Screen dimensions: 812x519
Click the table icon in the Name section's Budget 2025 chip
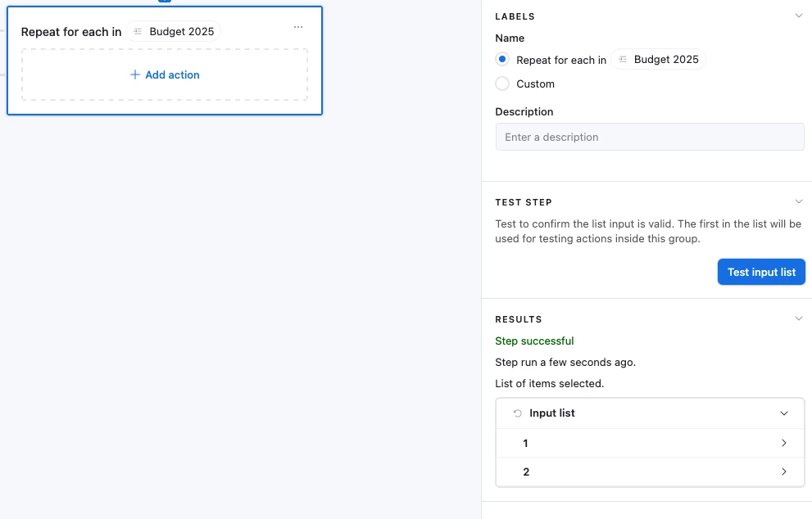(x=623, y=60)
